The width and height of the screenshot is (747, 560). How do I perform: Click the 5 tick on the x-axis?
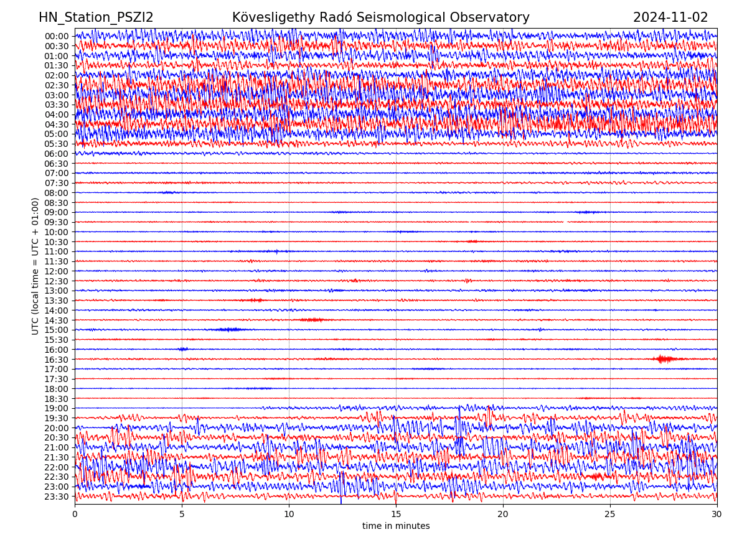(x=182, y=515)
